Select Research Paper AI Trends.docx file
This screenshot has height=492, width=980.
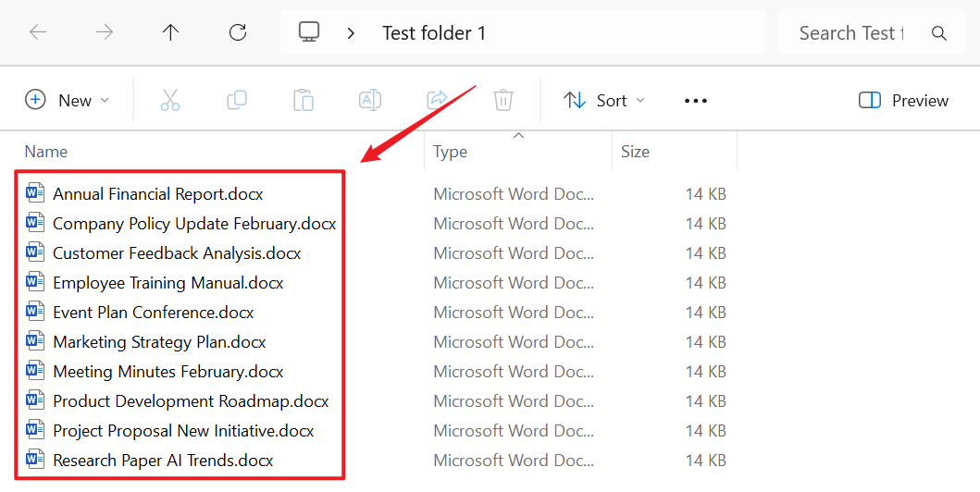coord(163,461)
